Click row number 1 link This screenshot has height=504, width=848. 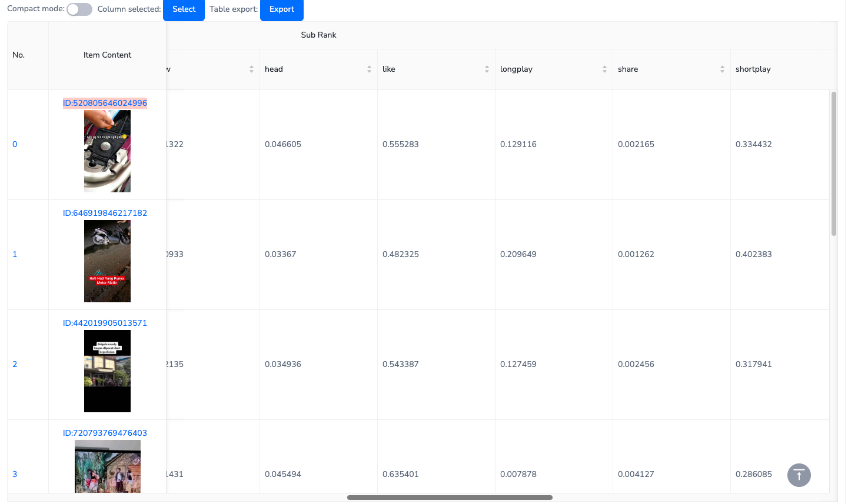[15, 254]
